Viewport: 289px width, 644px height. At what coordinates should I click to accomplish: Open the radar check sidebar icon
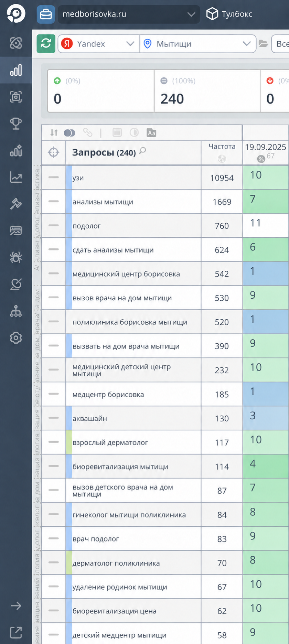(x=16, y=284)
